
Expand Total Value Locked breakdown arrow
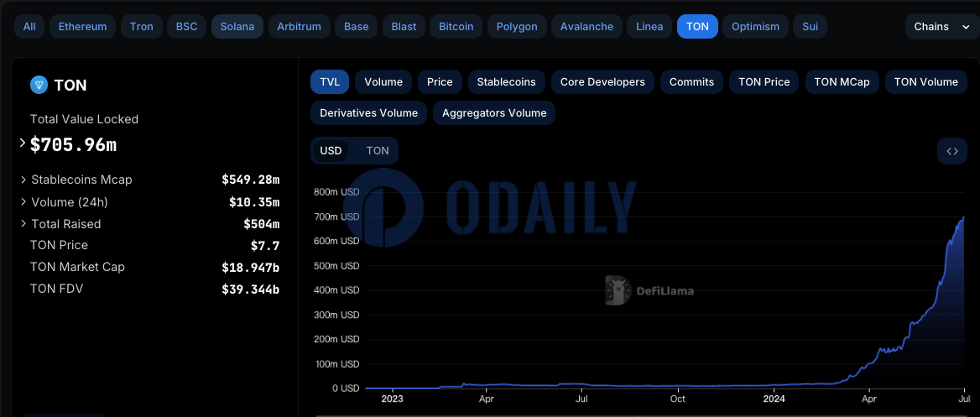(23, 143)
